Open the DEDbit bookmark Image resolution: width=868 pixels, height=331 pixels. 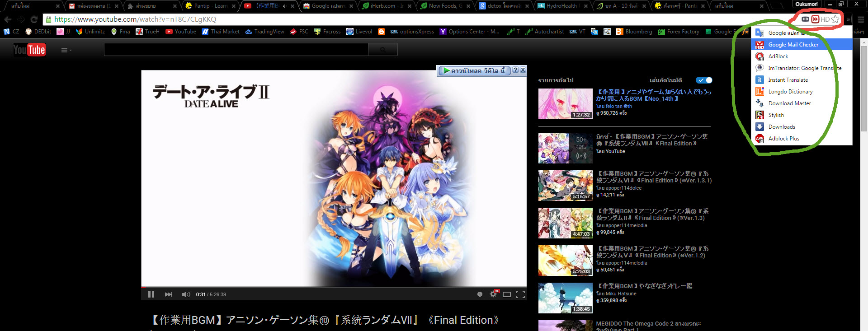coord(38,32)
